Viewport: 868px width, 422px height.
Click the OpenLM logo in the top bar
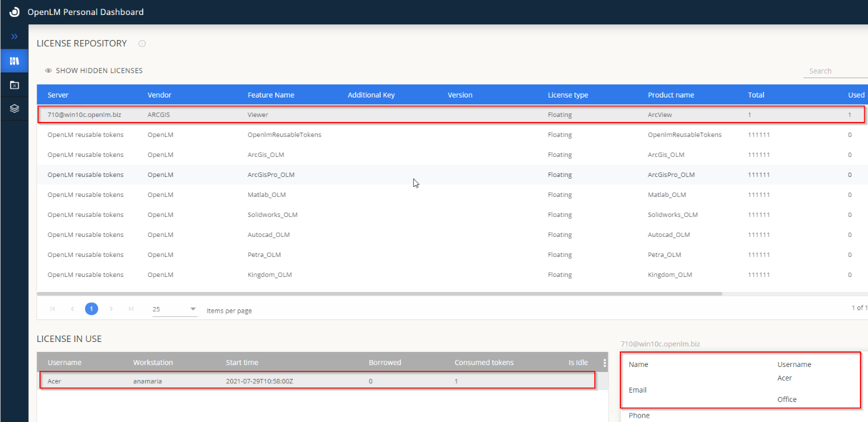[x=14, y=11]
